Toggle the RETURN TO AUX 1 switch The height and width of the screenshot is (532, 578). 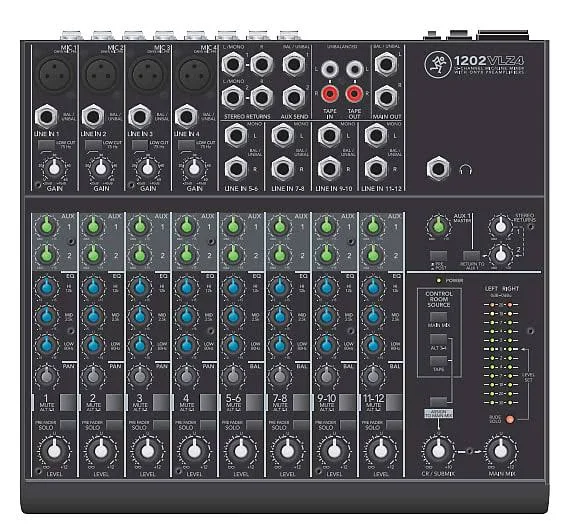[x=471, y=256]
